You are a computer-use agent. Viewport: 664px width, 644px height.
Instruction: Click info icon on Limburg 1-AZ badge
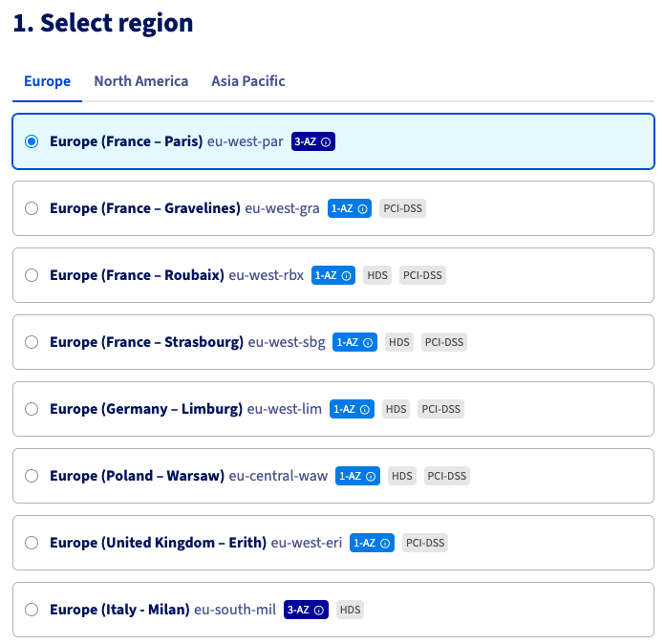click(x=366, y=410)
